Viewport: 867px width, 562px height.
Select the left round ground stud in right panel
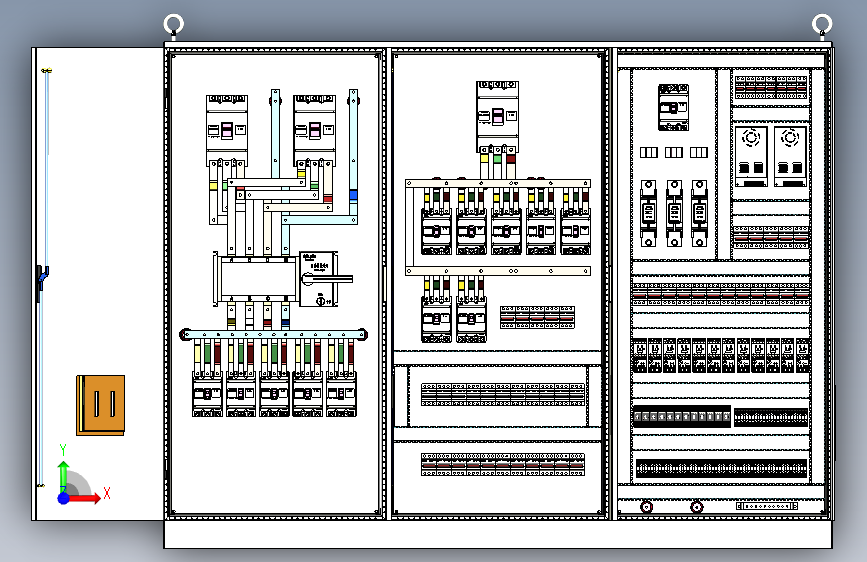pyautogui.click(x=646, y=506)
